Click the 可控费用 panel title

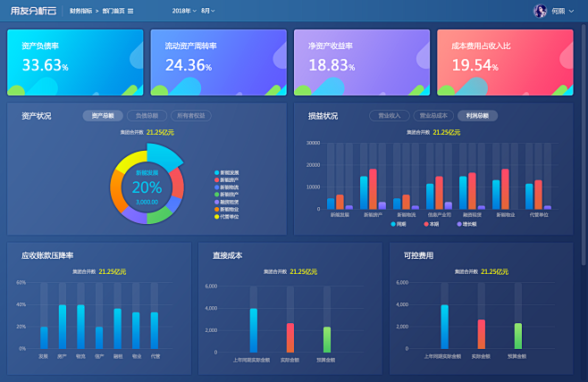click(x=418, y=255)
